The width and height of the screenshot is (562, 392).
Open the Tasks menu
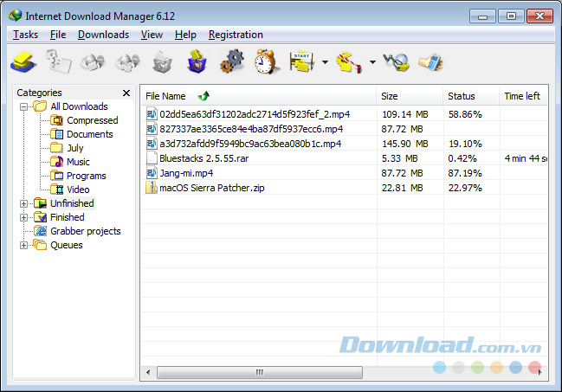tap(25, 35)
